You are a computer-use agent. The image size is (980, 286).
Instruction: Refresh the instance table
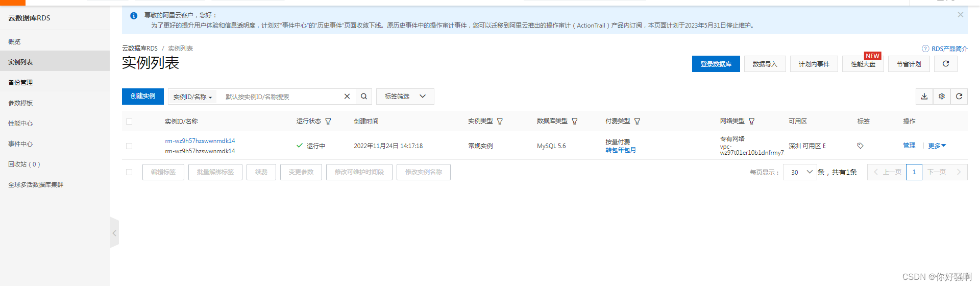959,97
